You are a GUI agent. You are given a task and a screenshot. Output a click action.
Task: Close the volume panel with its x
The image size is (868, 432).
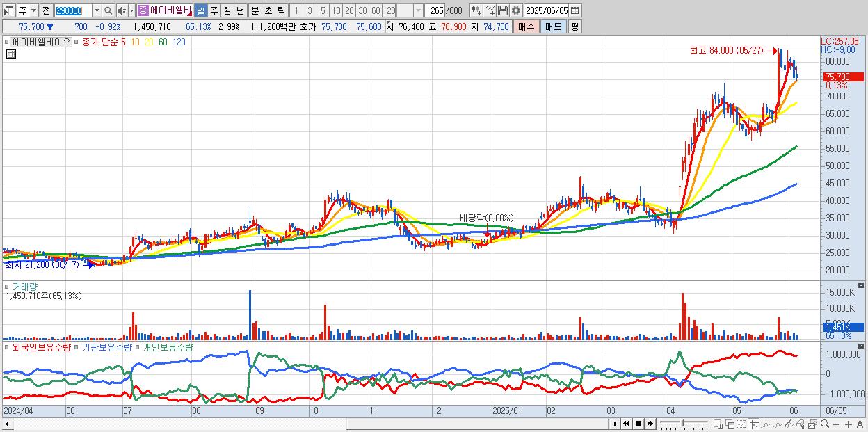click(861, 286)
